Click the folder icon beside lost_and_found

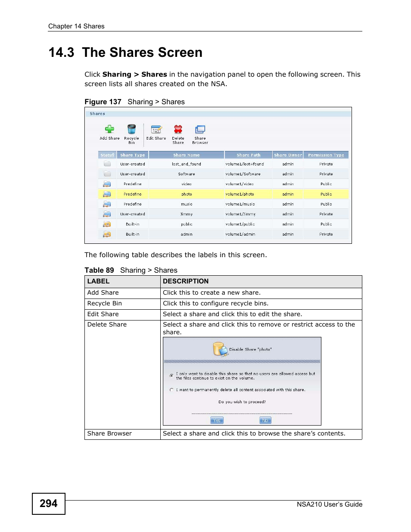(x=107, y=163)
